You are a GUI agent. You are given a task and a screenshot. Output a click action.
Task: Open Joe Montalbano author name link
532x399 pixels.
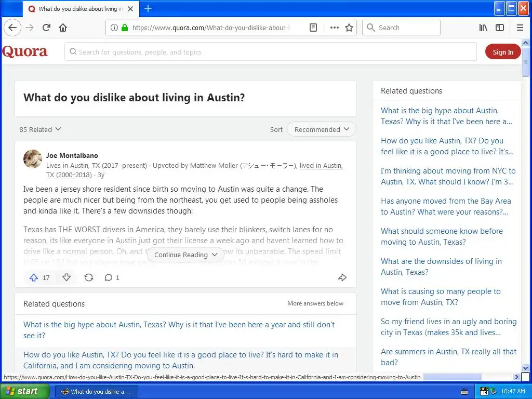click(x=72, y=155)
